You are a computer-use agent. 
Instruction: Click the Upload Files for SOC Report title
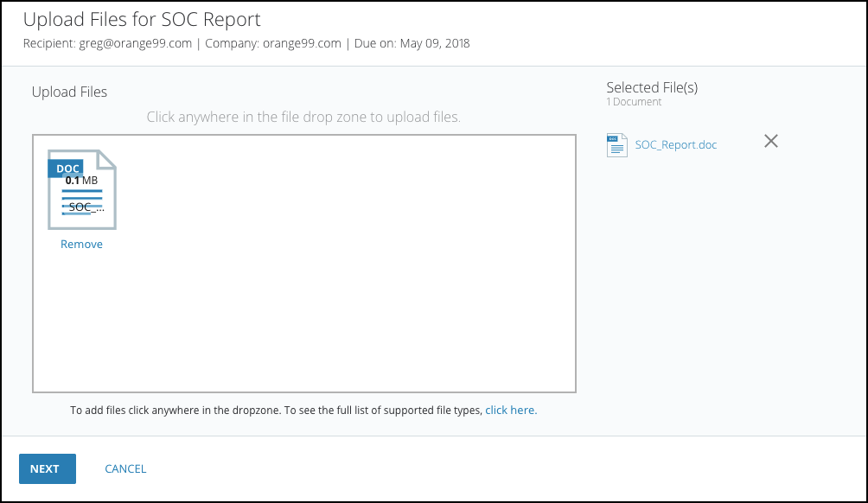[x=142, y=19]
